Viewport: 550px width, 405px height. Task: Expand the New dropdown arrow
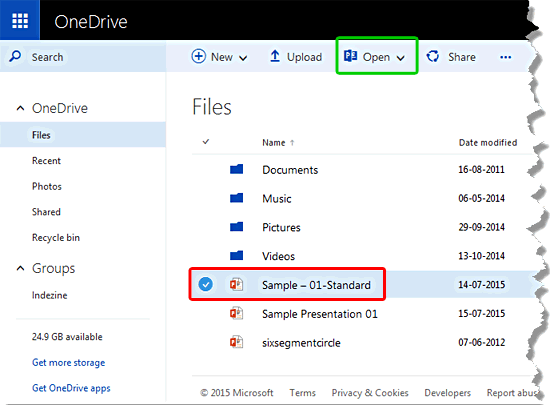pos(243,58)
